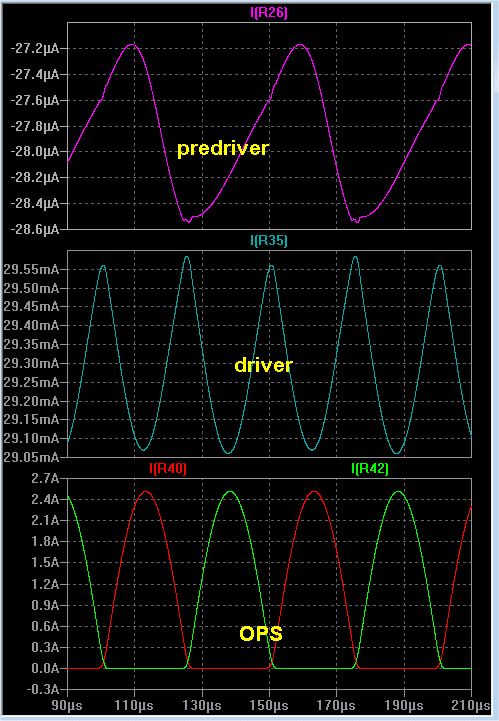Click the 29.45mA axis label
Viewport: 499px width, 721px height.
32,307
